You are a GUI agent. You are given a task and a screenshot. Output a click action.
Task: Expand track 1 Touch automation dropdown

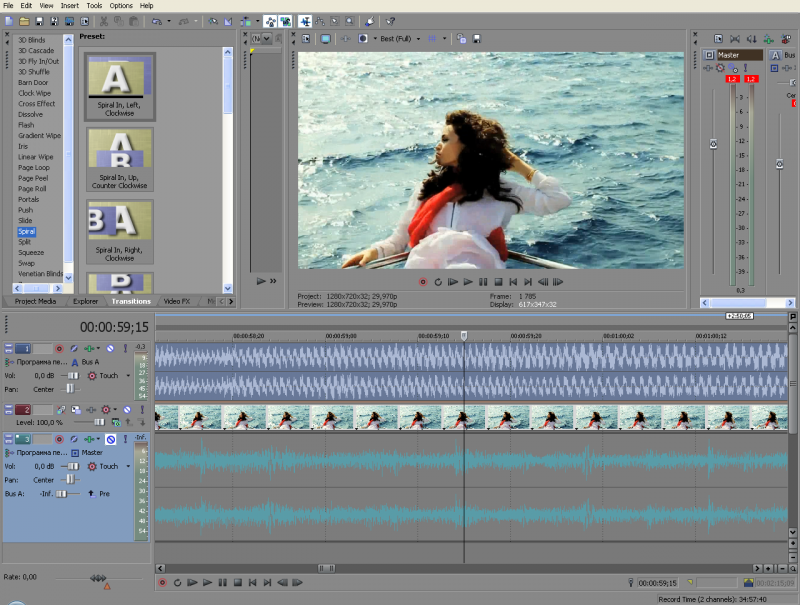click(x=128, y=376)
